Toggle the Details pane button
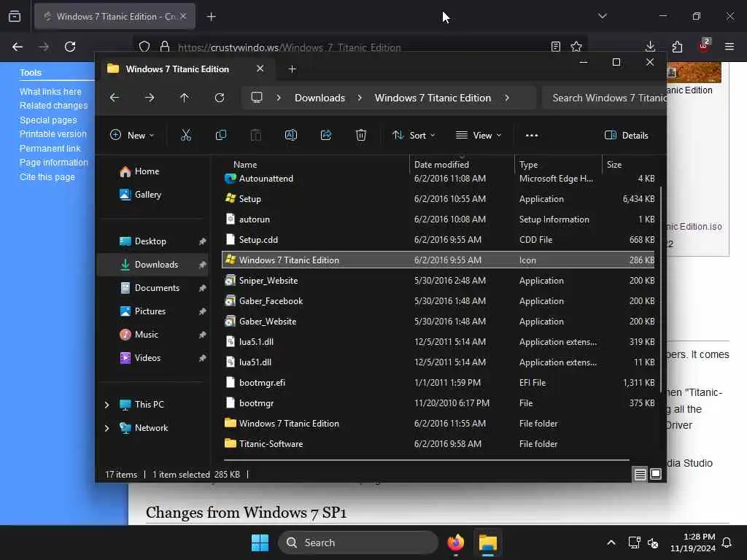747x560 pixels. [x=627, y=135]
